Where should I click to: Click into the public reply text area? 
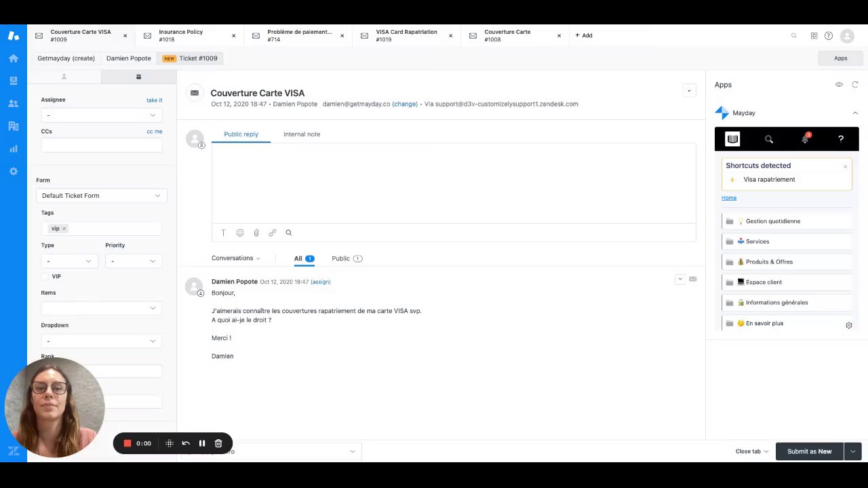click(454, 183)
